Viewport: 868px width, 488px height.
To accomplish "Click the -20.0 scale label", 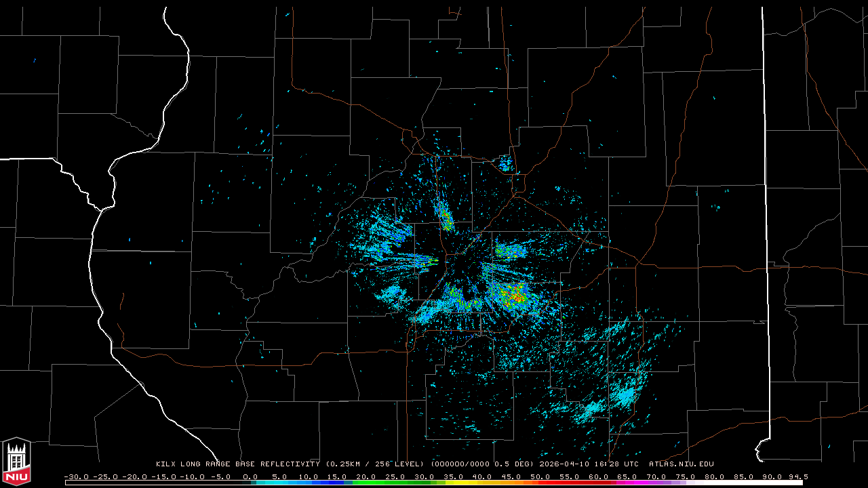I will coord(134,476).
